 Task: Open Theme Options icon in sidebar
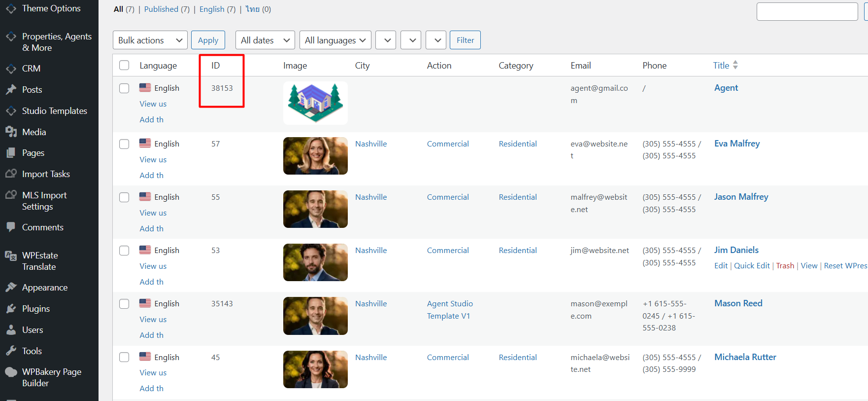click(x=11, y=8)
